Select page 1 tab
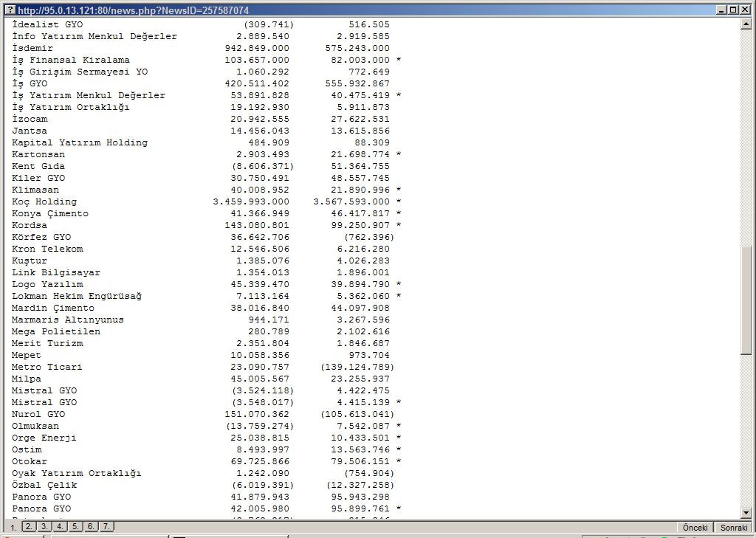This screenshot has width=756, height=538. point(13,528)
